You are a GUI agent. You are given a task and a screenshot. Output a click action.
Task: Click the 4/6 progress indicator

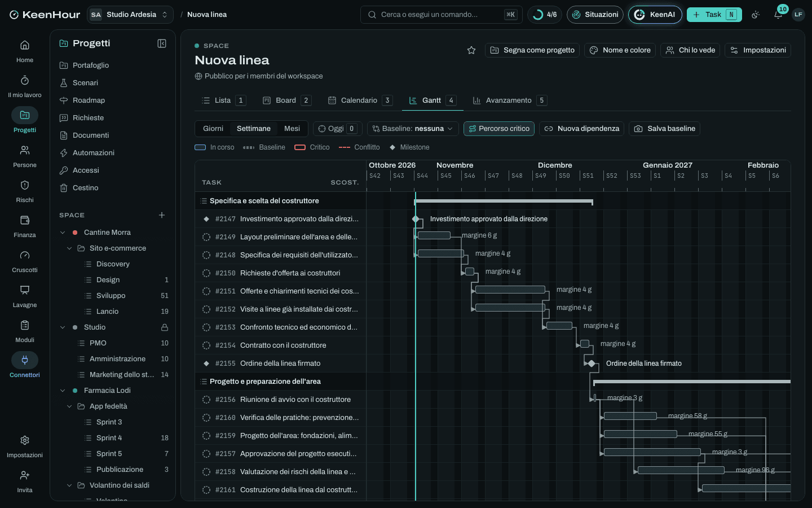[x=545, y=15]
